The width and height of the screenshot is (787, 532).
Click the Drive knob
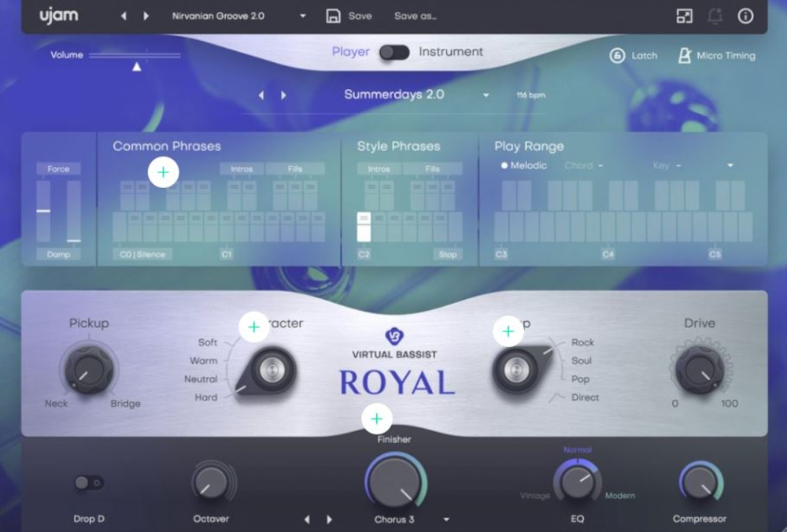point(700,369)
